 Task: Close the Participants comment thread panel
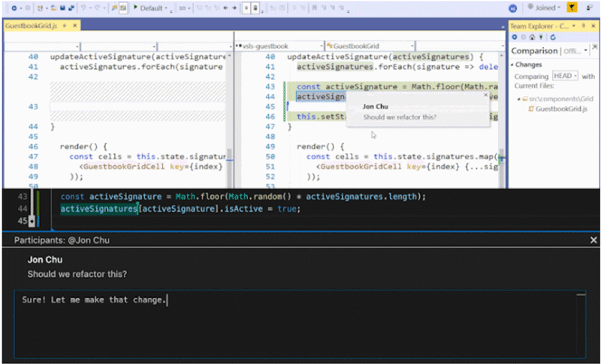pos(593,240)
